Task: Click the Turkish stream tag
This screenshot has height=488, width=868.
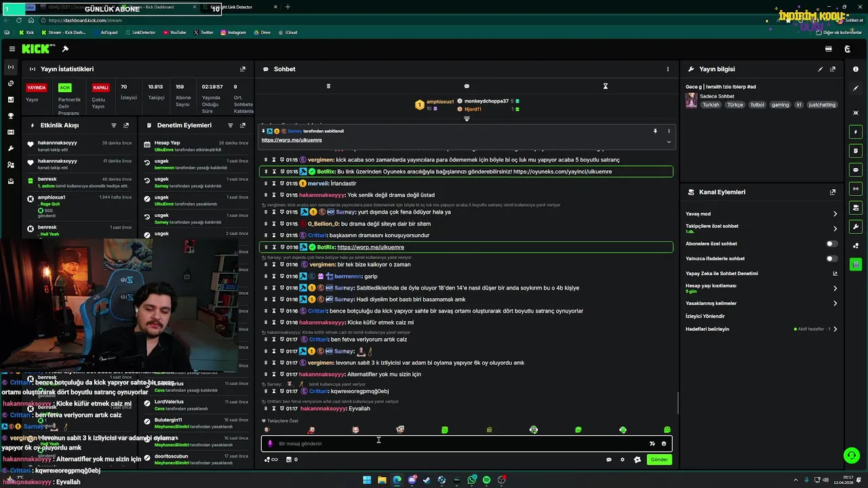Action: 711,105
